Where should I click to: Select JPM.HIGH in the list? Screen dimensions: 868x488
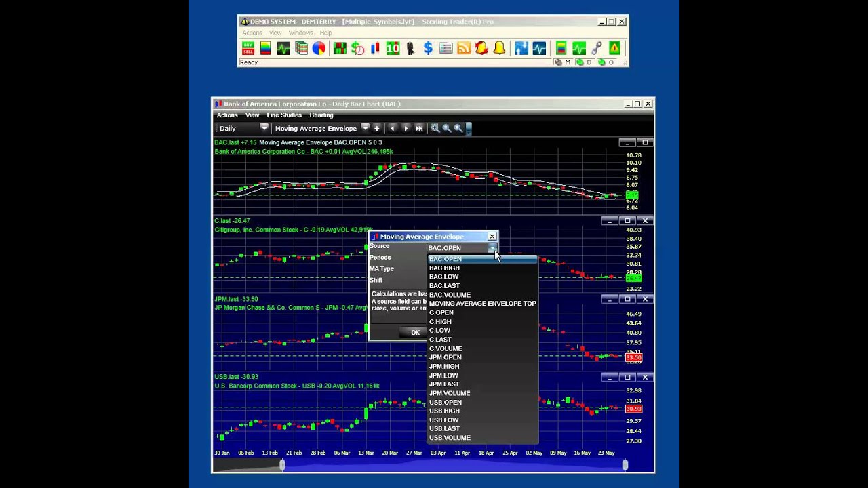[x=482, y=366]
